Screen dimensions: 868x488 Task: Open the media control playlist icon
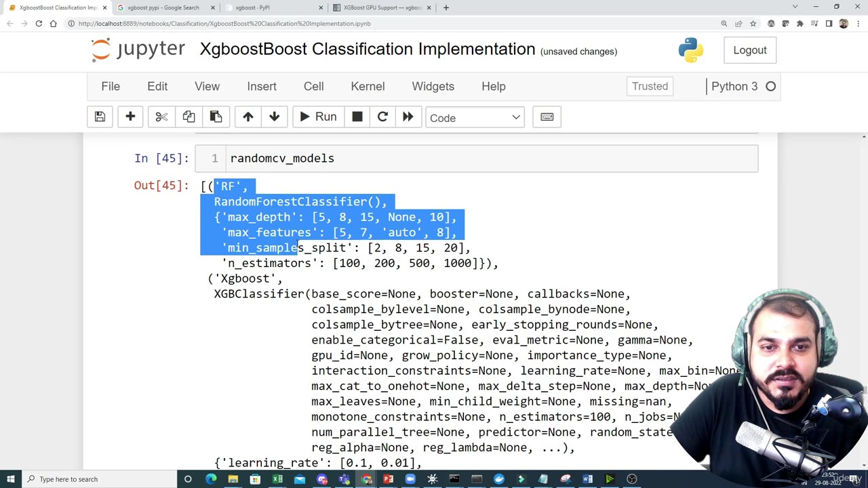pos(814,24)
